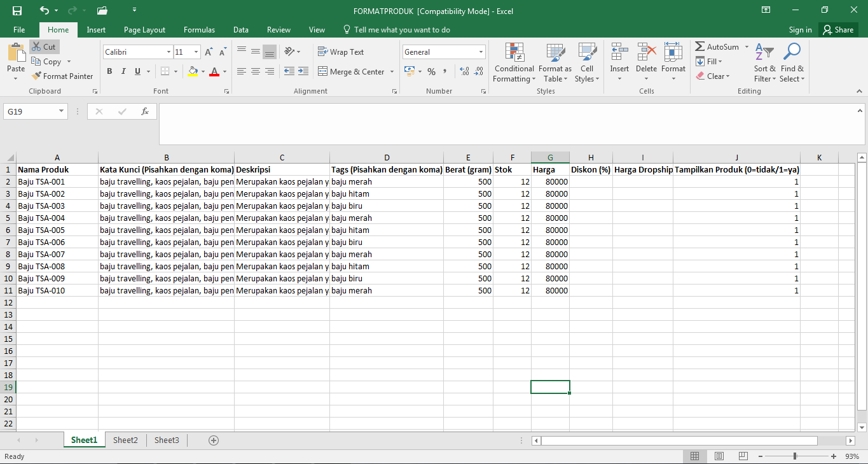Decrease font size
The image size is (868, 464).
click(x=223, y=52)
